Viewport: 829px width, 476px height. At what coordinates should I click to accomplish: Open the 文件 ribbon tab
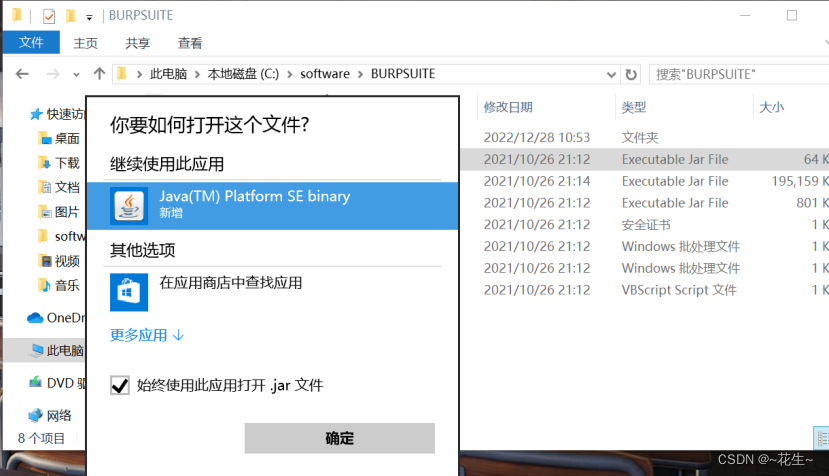(x=31, y=42)
